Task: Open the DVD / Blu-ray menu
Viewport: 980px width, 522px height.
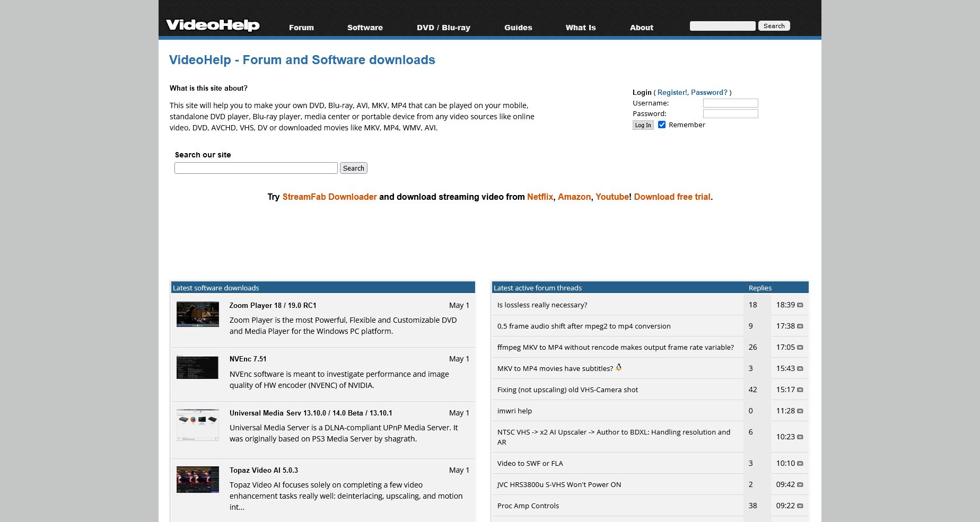Action: (x=443, y=28)
